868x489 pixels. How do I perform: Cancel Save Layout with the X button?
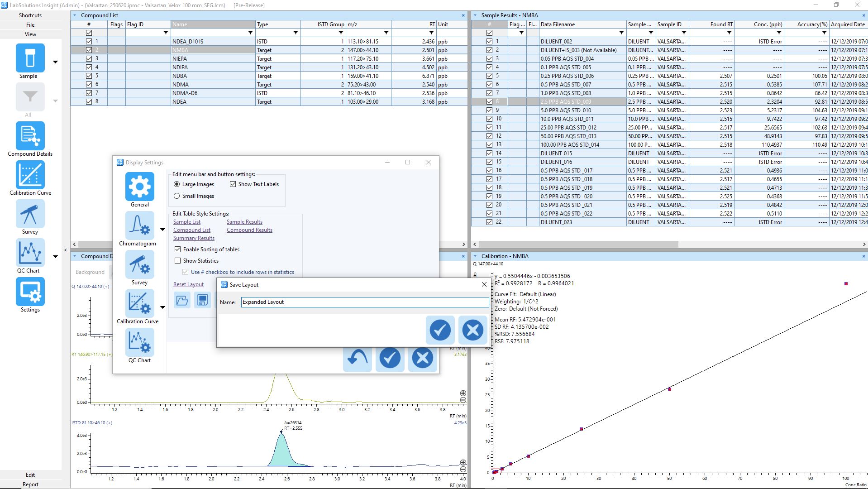point(472,330)
